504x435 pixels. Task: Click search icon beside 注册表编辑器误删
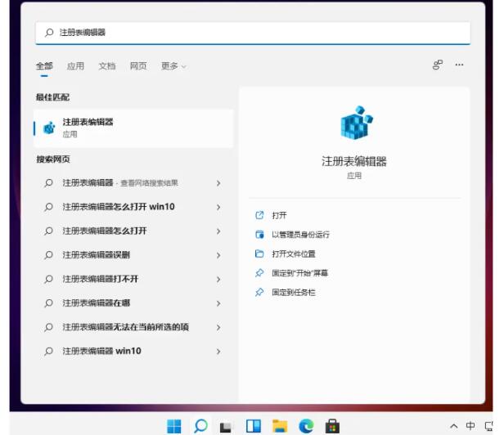click(48, 255)
